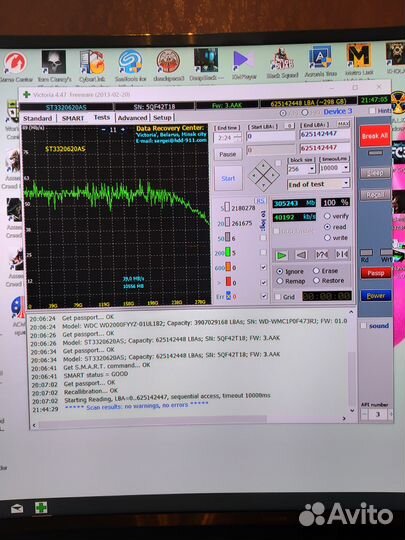The width and height of the screenshot is (405, 540).
Task: Open the Victoria app from taskbar
Action: point(41,508)
